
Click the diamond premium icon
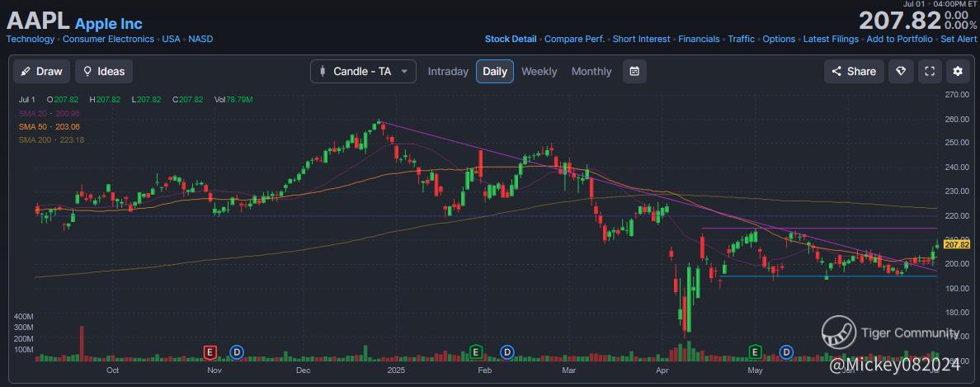(901, 71)
